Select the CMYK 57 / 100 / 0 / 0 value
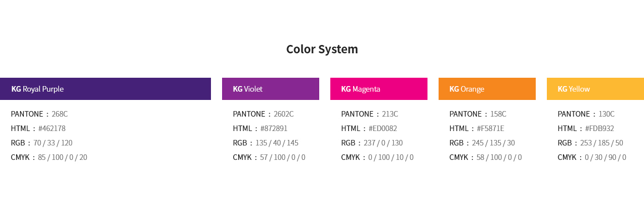This screenshot has width=644, height=206. (283, 157)
